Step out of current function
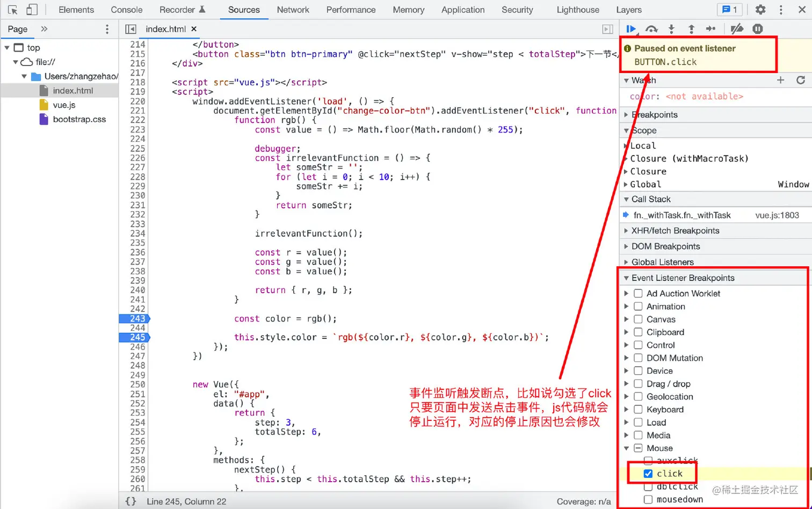This screenshot has height=509, width=812. point(691,29)
